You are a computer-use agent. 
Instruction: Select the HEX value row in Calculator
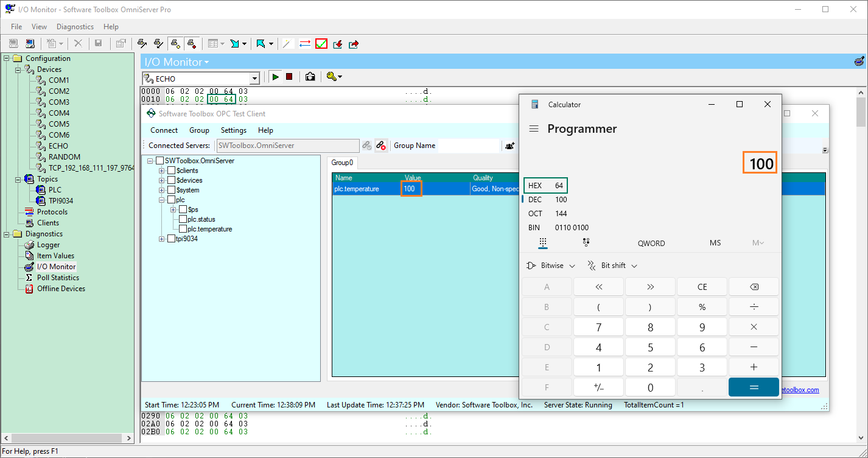(545, 185)
